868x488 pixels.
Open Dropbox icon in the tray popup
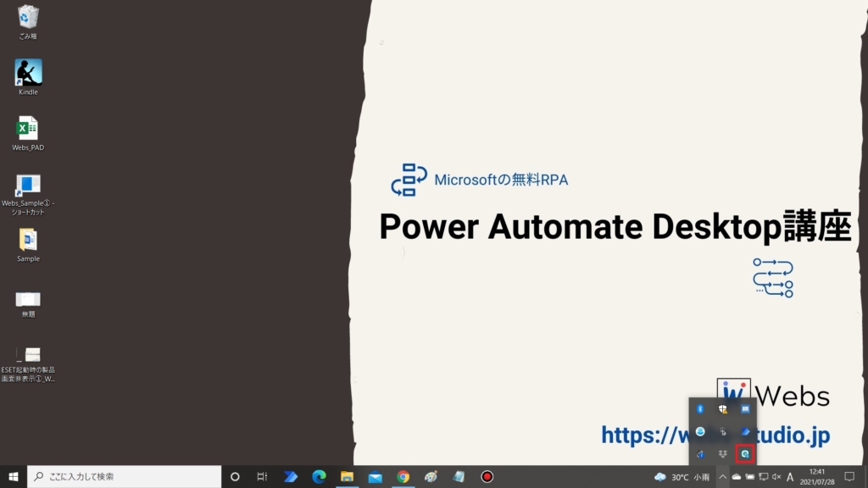pyautogui.click(x=723, y=454)
